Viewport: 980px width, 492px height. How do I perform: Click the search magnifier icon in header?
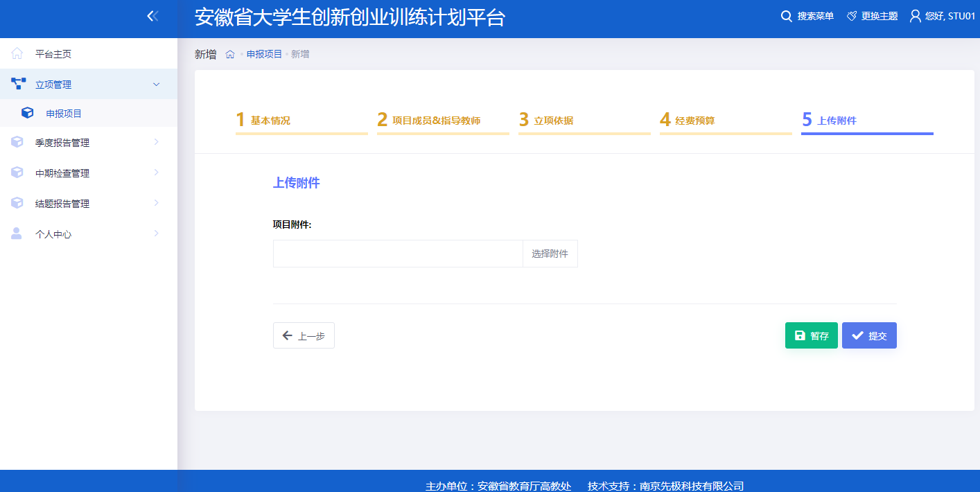pyautogui.click(x=786, y=16)
